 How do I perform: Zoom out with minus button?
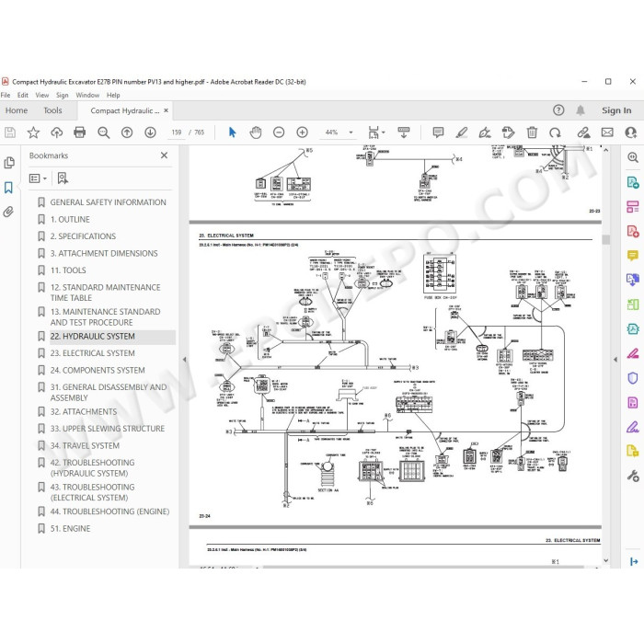click(279, 132)
